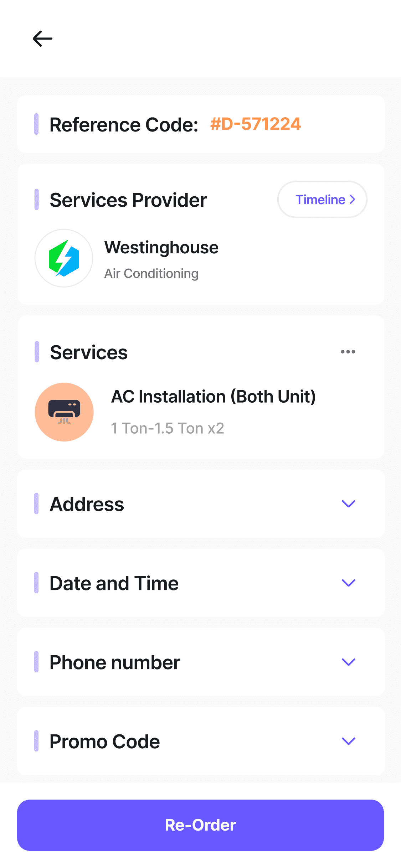Tap the Date and Time header
401x868 pixels.
[114, 583]
